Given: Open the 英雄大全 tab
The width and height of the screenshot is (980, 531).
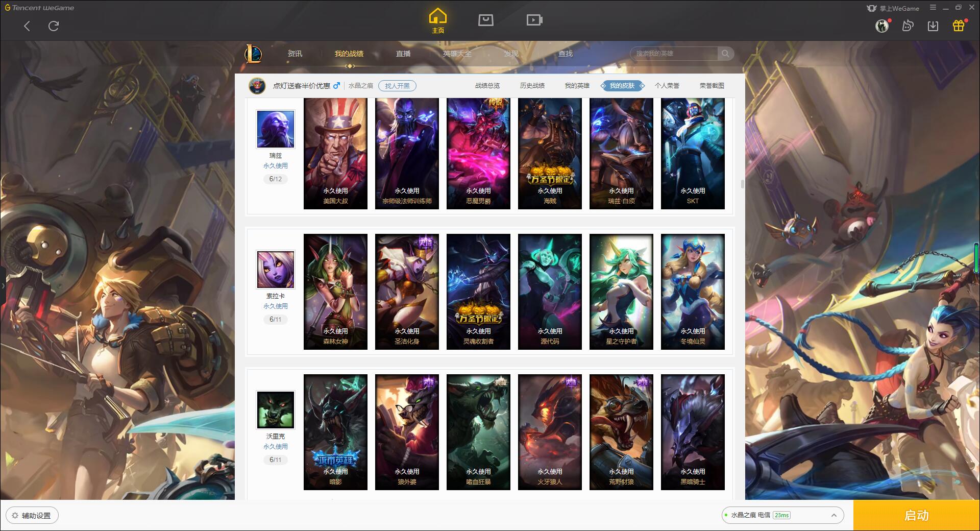Looking at the screenshot, I should click(457, 54).
